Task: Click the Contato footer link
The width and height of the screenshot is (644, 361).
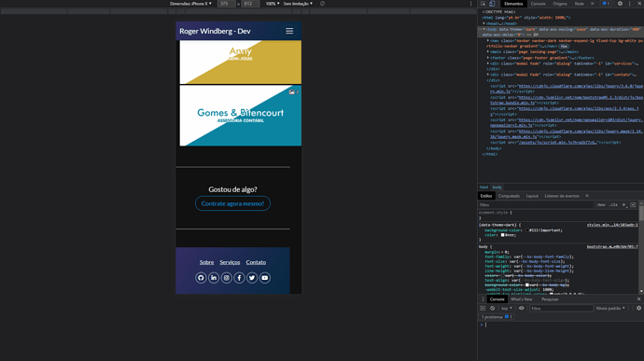Action: point(256,262)
